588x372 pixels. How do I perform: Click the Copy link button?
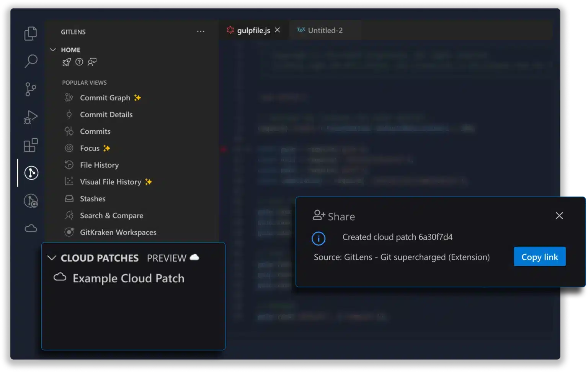[539, 257]
